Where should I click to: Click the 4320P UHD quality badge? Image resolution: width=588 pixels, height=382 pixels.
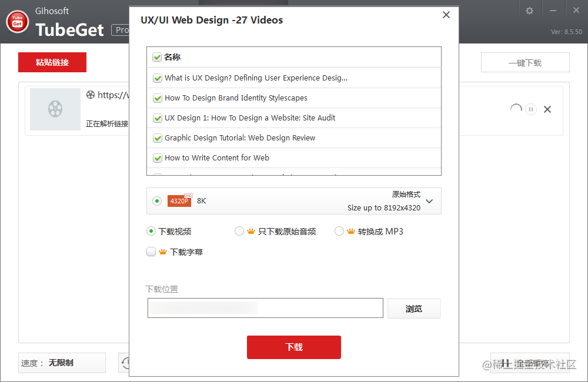pos(179,201)
